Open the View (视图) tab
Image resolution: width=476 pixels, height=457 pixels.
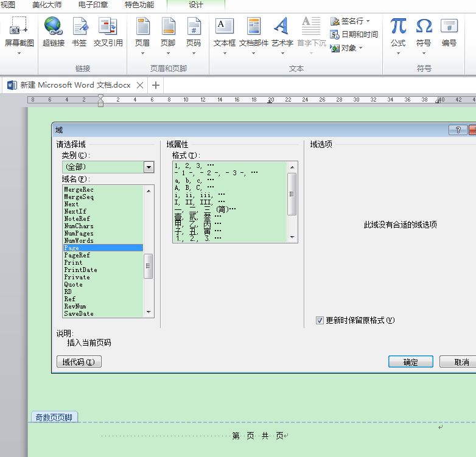click(8, 5)
